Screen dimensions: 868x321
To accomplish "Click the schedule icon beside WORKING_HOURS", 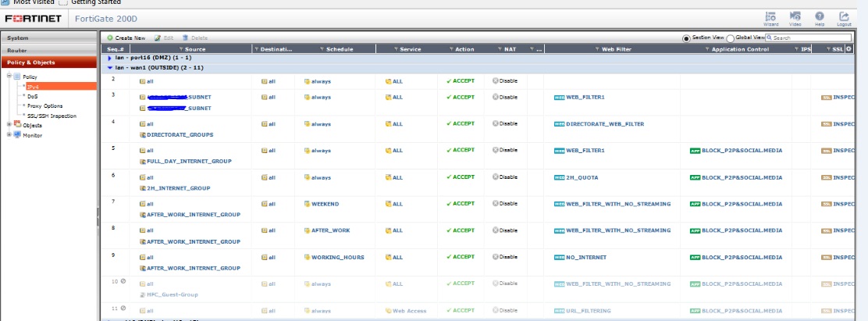I will coord(307,258).
